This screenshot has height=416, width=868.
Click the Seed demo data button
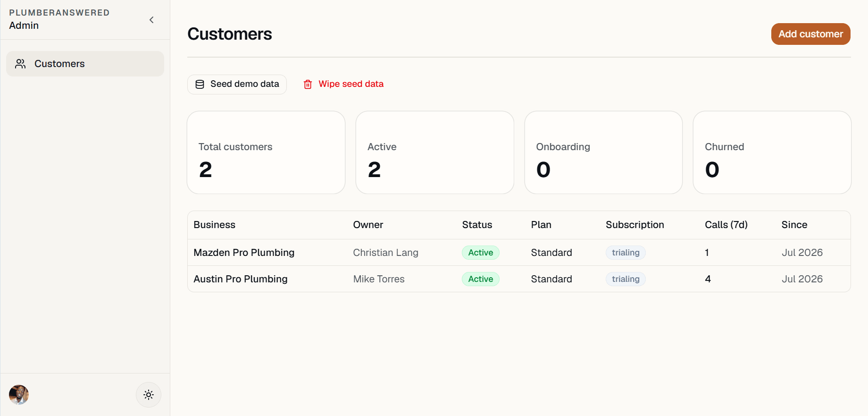237,84
